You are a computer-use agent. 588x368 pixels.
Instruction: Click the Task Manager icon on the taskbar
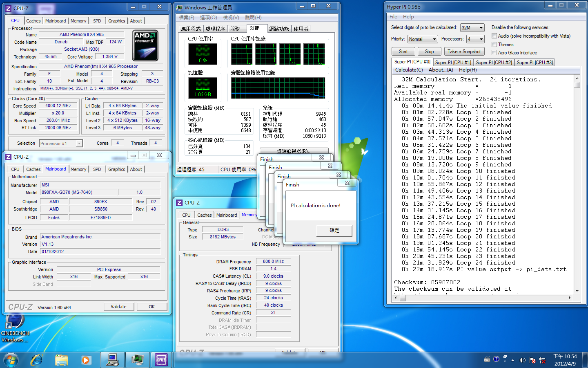[x=138, y=360]
